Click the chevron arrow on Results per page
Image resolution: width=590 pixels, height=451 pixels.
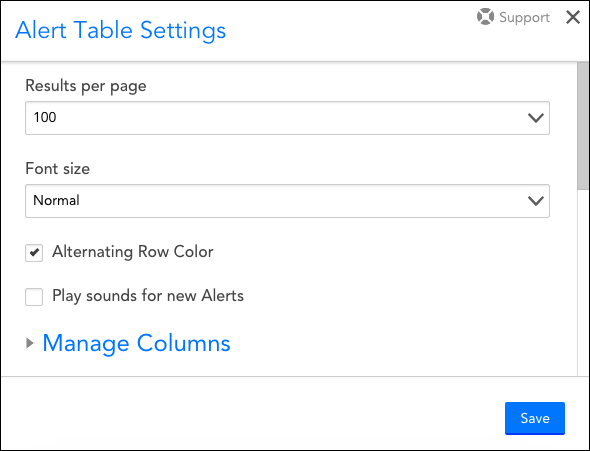(535, 118)
